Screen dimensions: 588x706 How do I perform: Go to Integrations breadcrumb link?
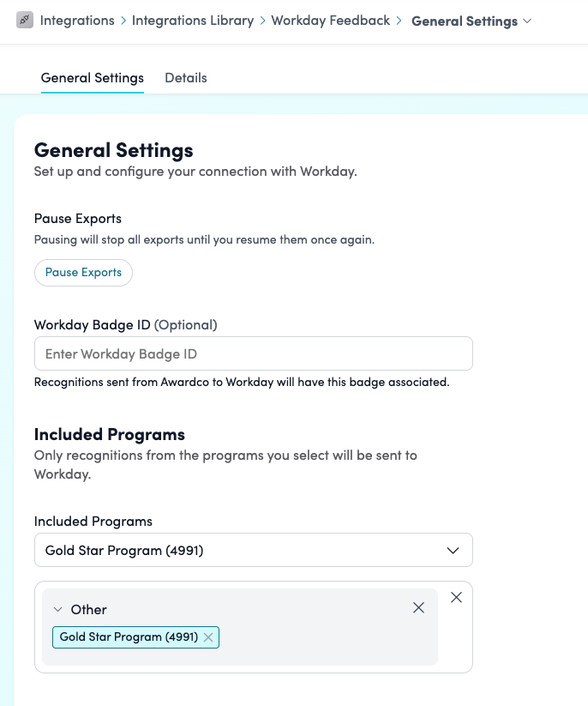point(77,21)
